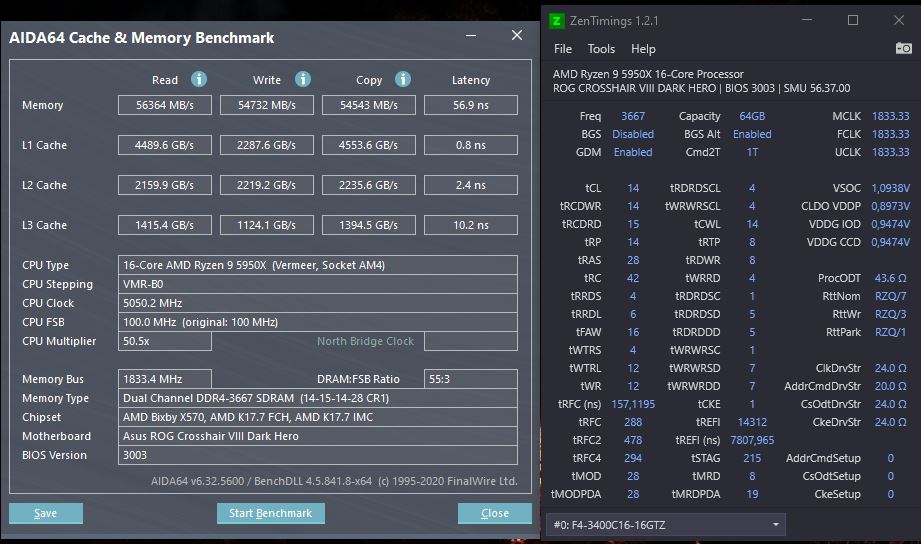Click L2 Cache Write value 2219.2 GB/s
Image resolution: width=921 pixels, height=544 pixels.
coord(267,185)
